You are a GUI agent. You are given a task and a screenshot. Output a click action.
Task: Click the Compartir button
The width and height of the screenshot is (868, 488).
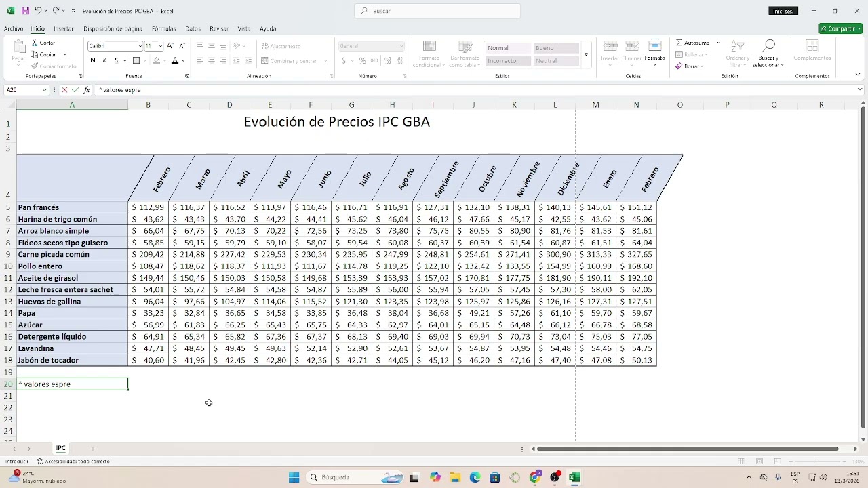[x=840, y=28]
